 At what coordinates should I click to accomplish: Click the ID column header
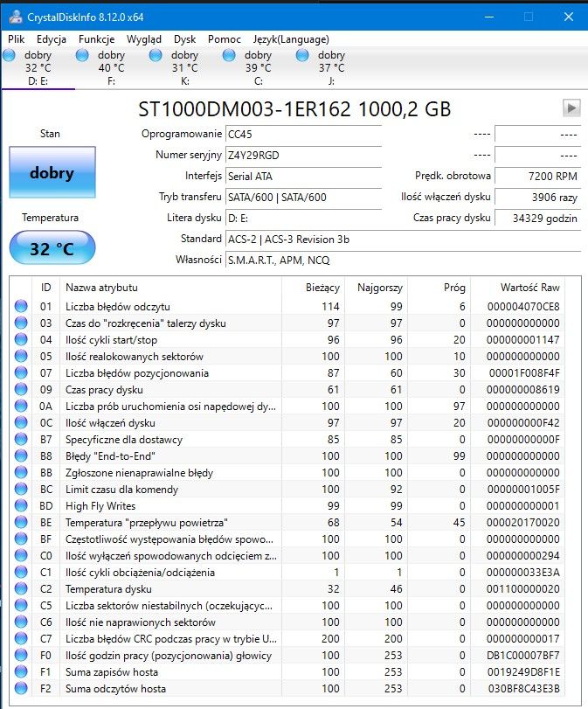(45, 288)
